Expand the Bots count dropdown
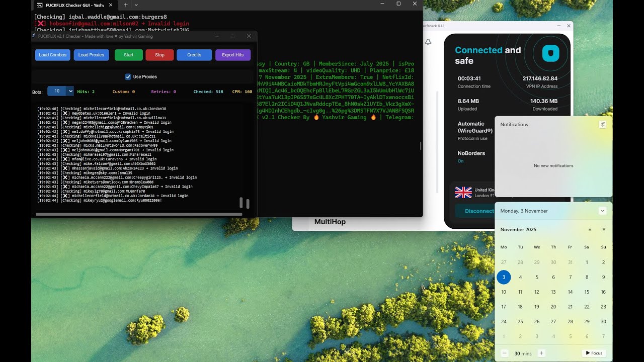This screenshot has width=644, height=362. point(70,91)
